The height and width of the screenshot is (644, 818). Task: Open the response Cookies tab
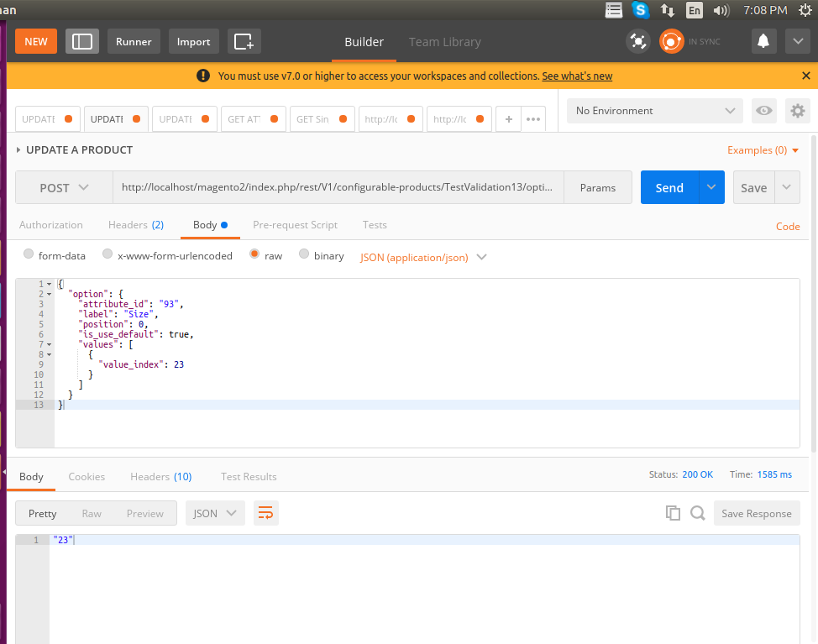(x=87, y=477)
